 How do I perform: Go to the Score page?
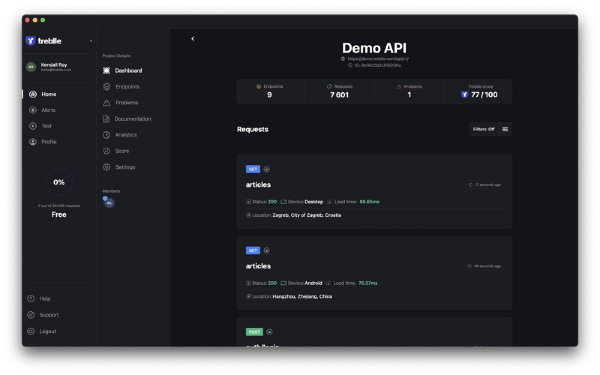(116, 151)
